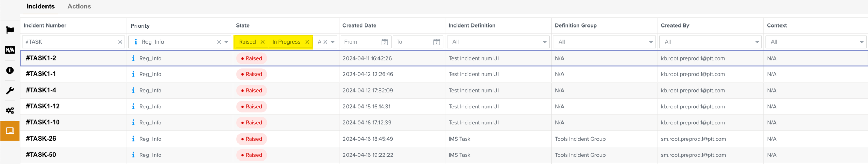Select date 2024-04-11 16:42:26 cell
Viewport: 868px width, 164px height.
click(x=367, y=58)
